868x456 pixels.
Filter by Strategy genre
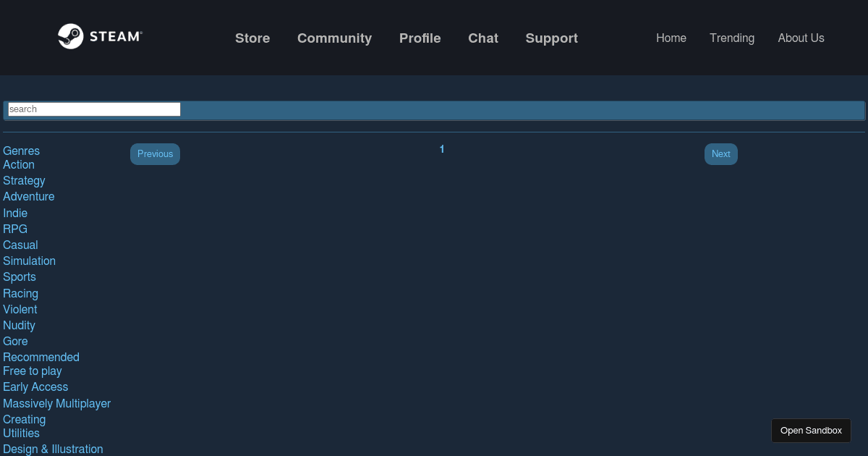(x=24, y=181)
